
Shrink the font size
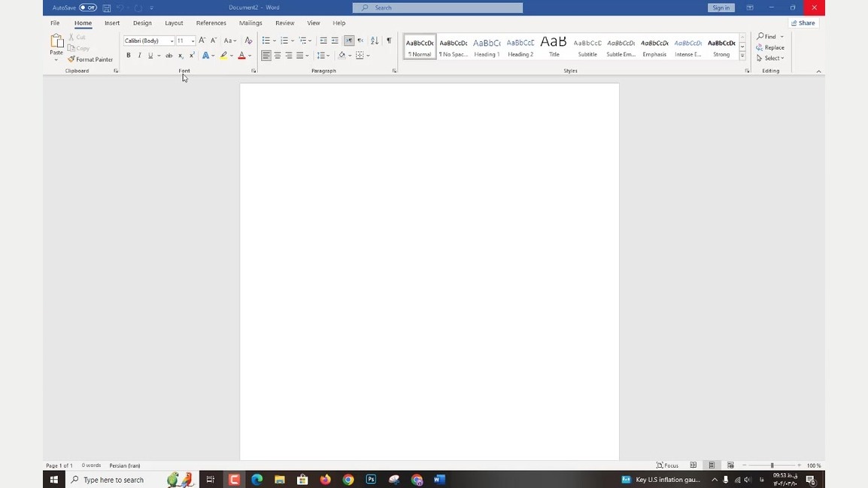(214, 41)
